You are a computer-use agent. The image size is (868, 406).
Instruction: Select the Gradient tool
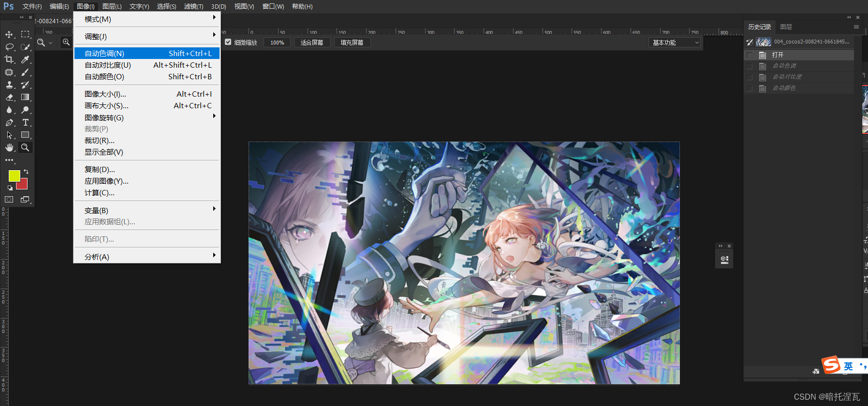25,97
